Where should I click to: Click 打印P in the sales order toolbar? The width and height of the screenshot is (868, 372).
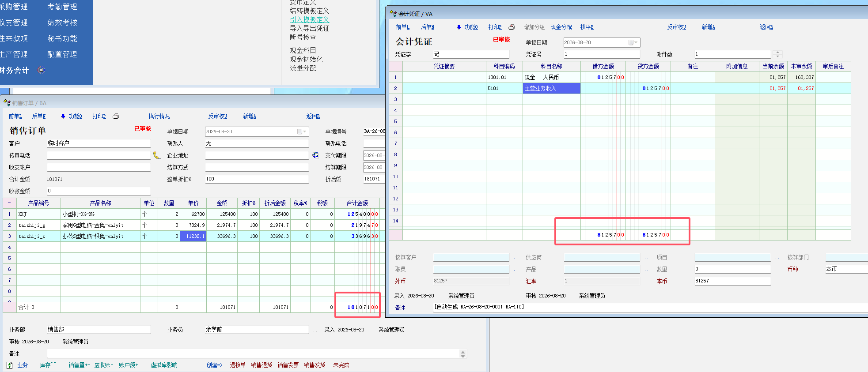(99, 116)
